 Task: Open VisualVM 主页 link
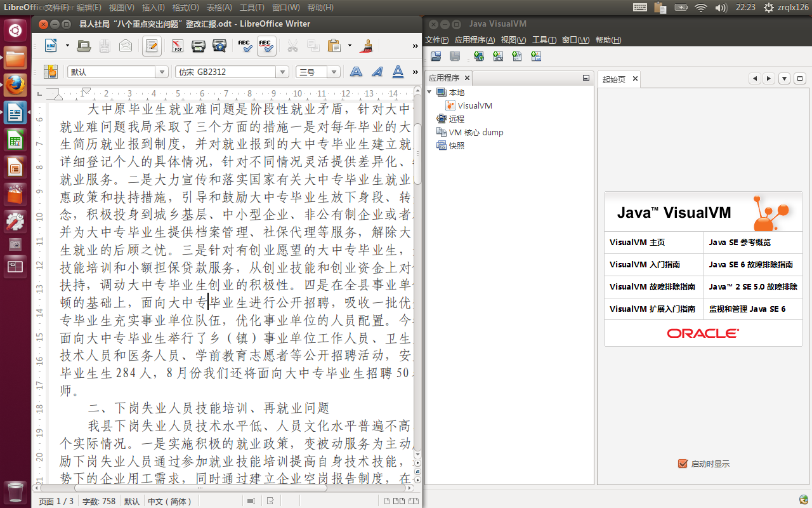[x=638, y=242]
